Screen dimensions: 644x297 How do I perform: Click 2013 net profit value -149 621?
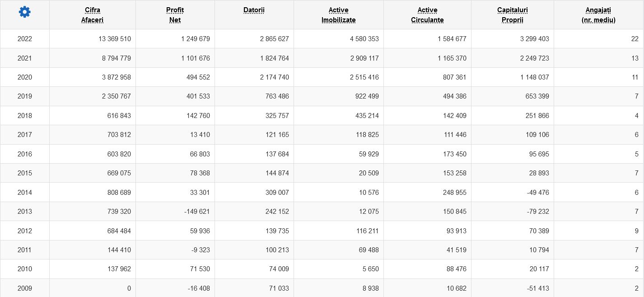point(195,212)
